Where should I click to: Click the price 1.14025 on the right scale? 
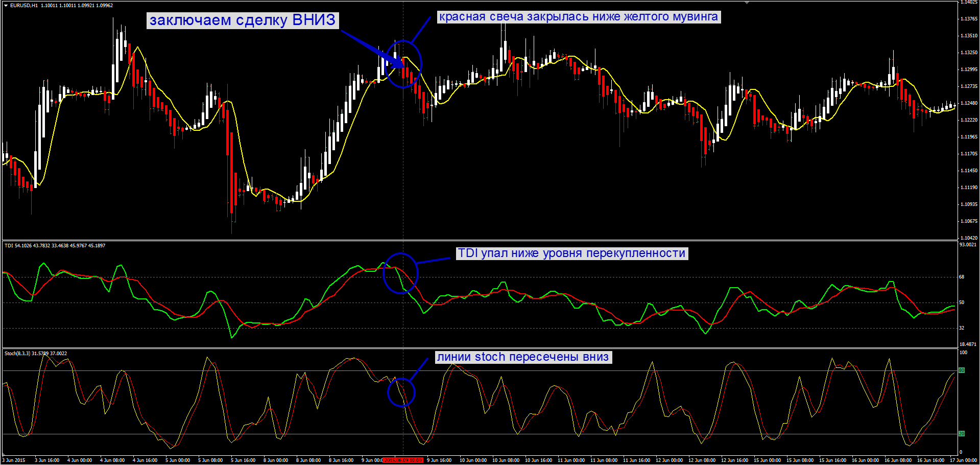(x=969, y=3)
